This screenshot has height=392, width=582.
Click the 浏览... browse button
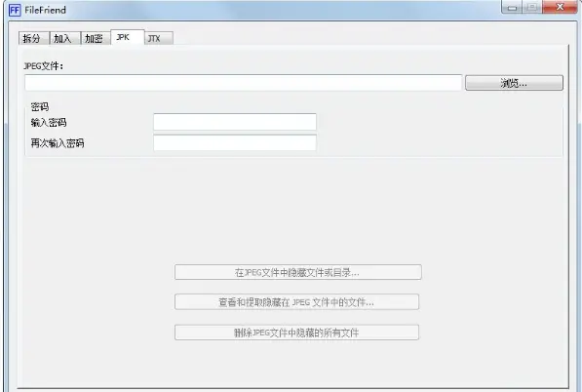coord(514,83)
